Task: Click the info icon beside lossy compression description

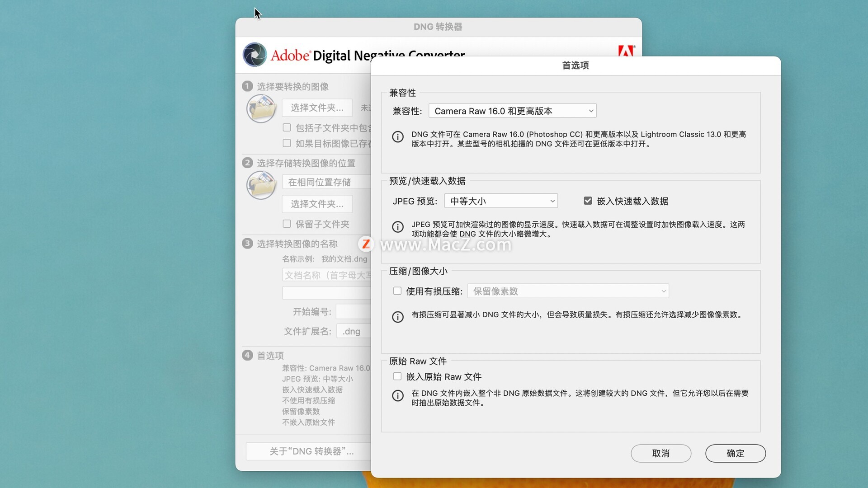Action: pyautogui.click(x=398, y=317)
